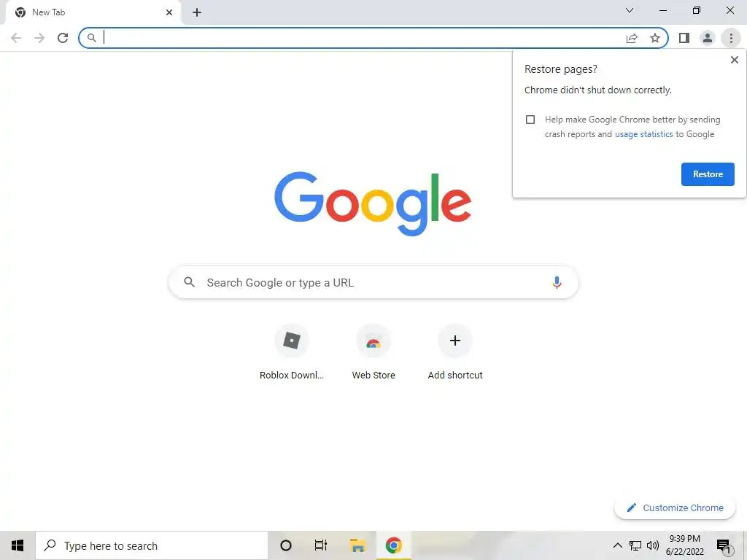Open the volume control icon
Image resolution: width=747 pixels, height=560 pixels.
[x=653, y=545]
